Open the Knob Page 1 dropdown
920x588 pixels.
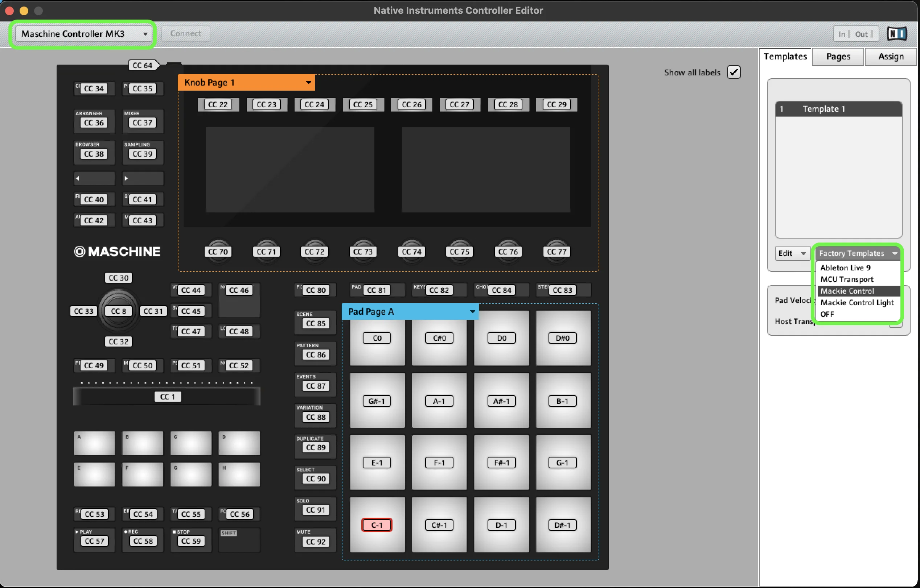click(x=246, y=83)
